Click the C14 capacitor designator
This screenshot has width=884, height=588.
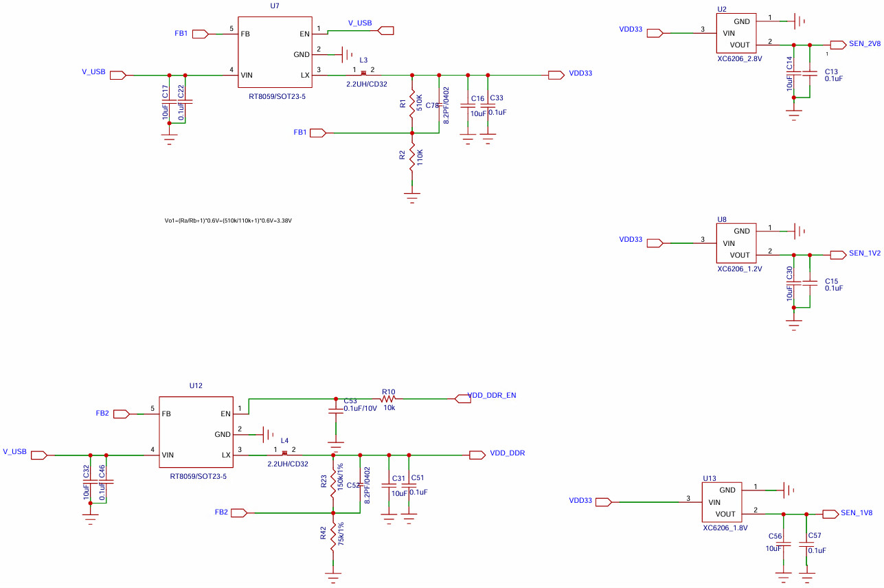(790, 63)
